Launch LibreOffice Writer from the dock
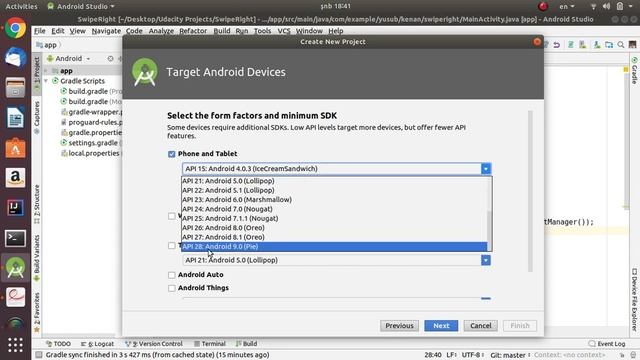The image size is (640, 360). point(16,118)
